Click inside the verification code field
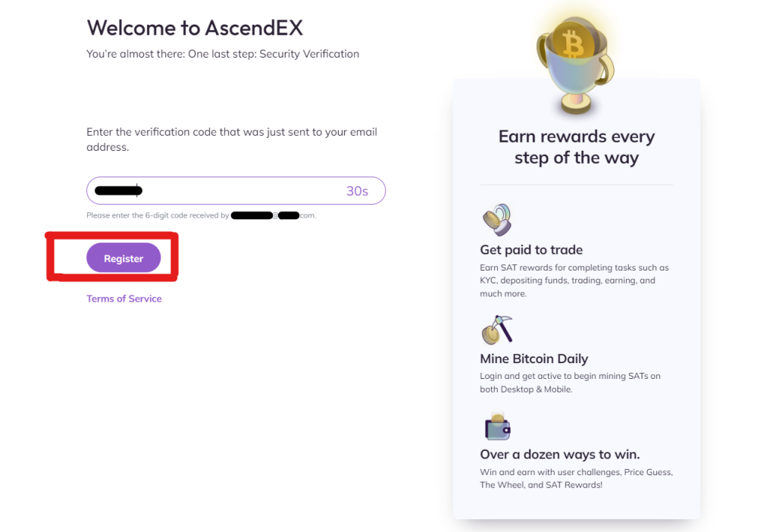The width and height of the screenshot is (776, 532). click(x=212, y=190)
